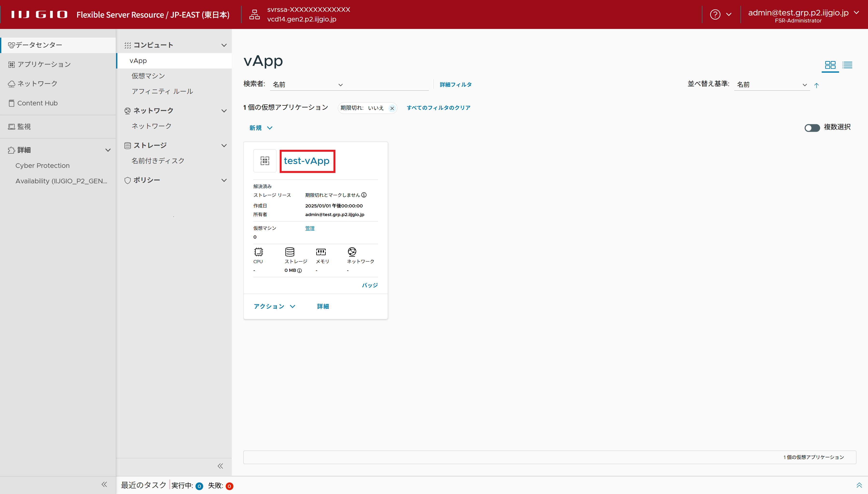Click the test-vApp card icon
The height and width of the screenshot is (494, 868).
coord(265,161)
